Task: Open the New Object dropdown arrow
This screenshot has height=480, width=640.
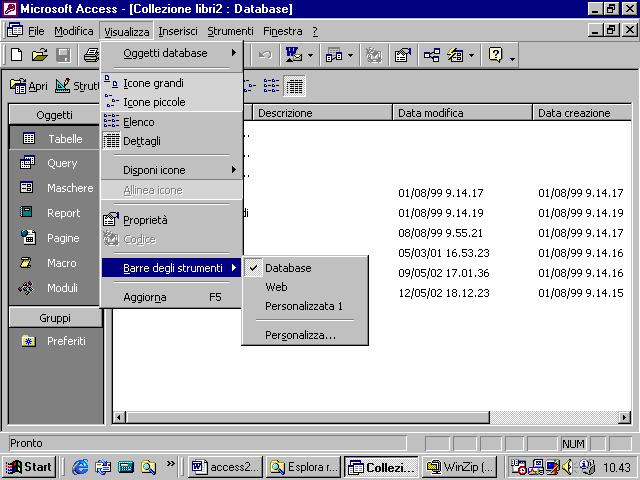Action: click(471, 55)
